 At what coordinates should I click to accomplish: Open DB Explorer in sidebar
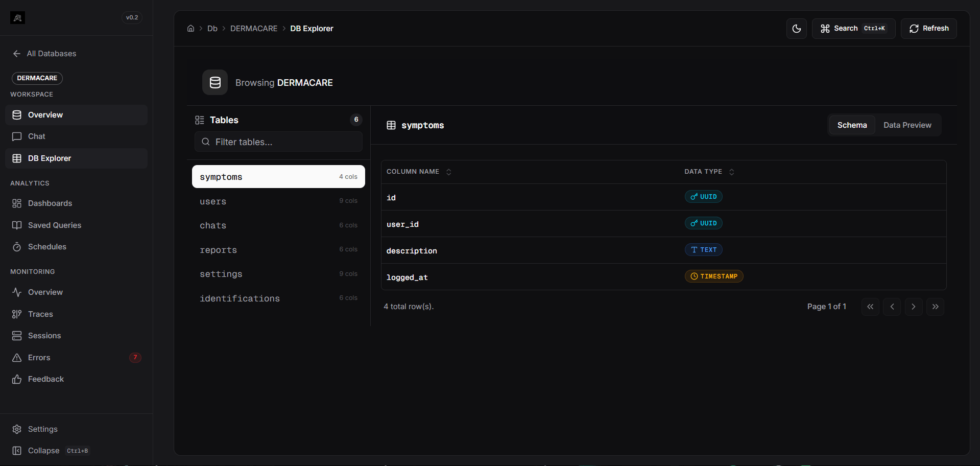point(77,158)
